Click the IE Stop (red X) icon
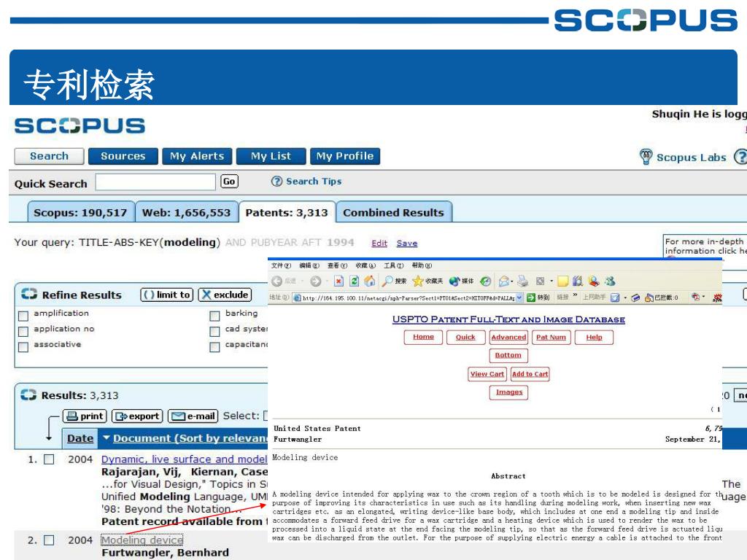Image resolution: width=747 pixels, height=560 pixels. [x=338, y=281]
